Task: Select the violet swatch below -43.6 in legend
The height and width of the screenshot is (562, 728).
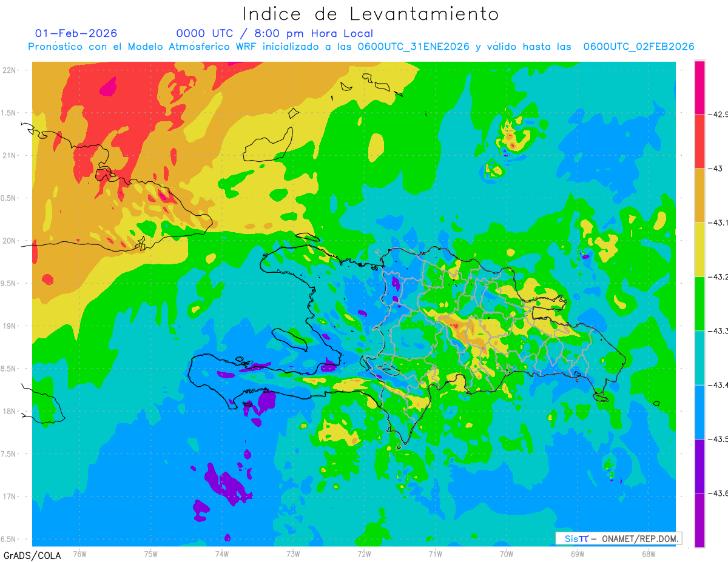Action: pyautogui.click(x=699, y=520)
